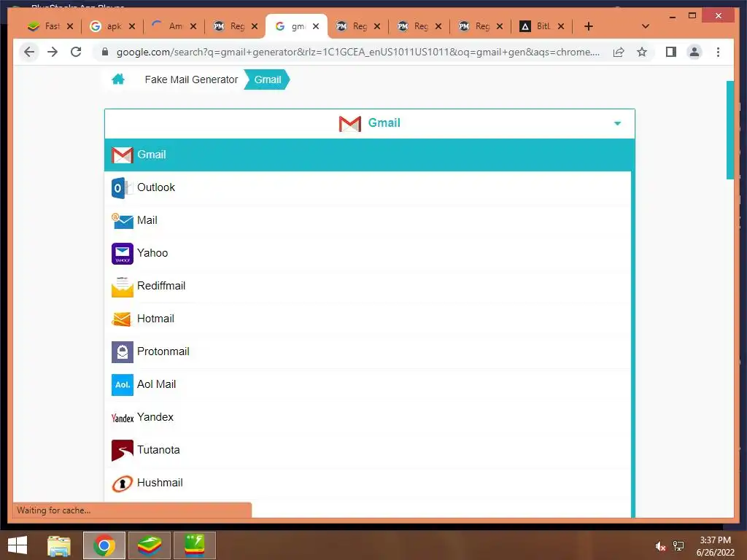Click the Gmail breadcrumb tag

(x=267, y=79)
